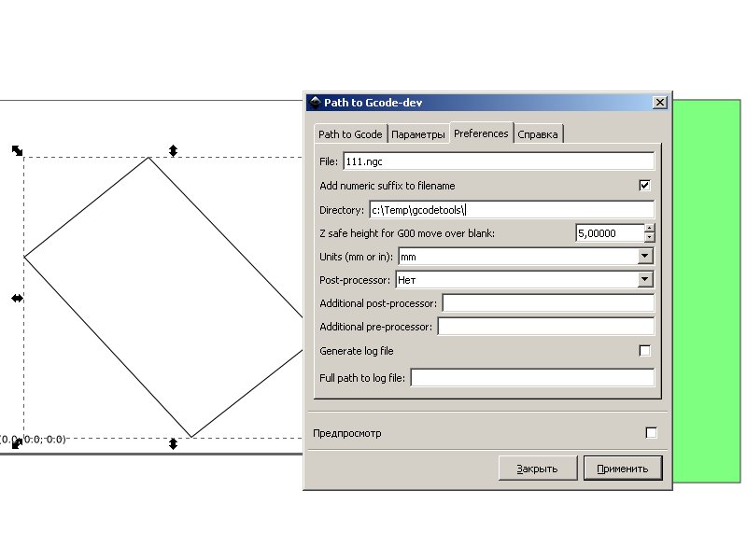Image resolution: width=747 pixels, height=560 pixels.
Task: Open the Post-processor dropdown
Action: (644, 279)
